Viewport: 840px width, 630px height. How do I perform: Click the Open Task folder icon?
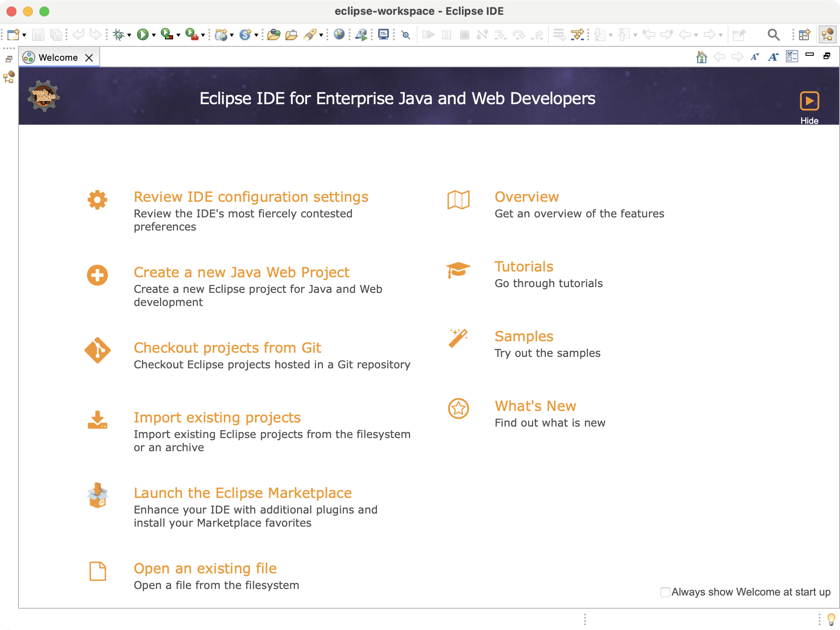click(292, 34)
